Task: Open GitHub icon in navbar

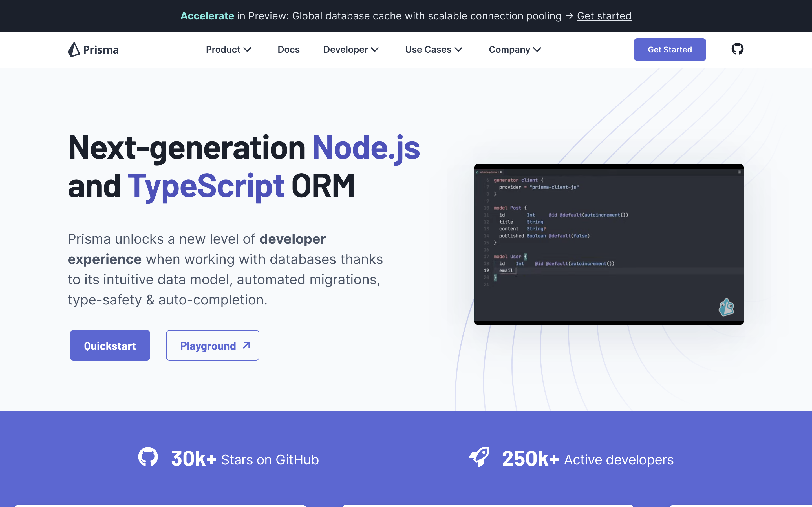Action: (737, 49)
